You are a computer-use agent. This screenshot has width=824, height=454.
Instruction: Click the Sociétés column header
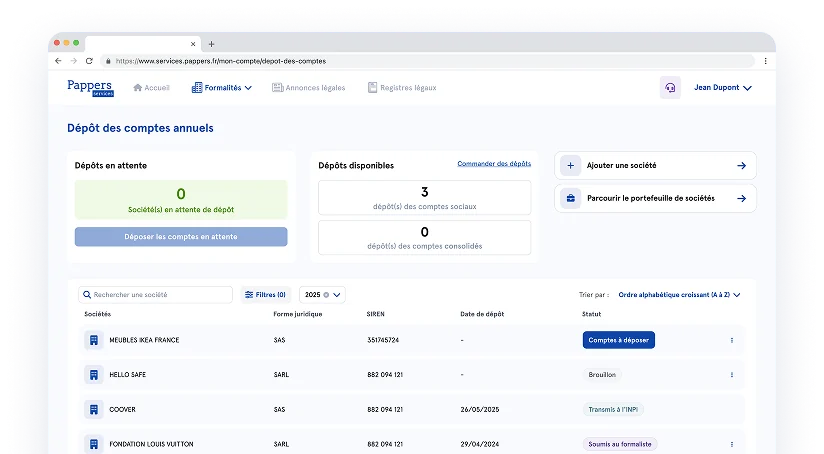(98, 314)
